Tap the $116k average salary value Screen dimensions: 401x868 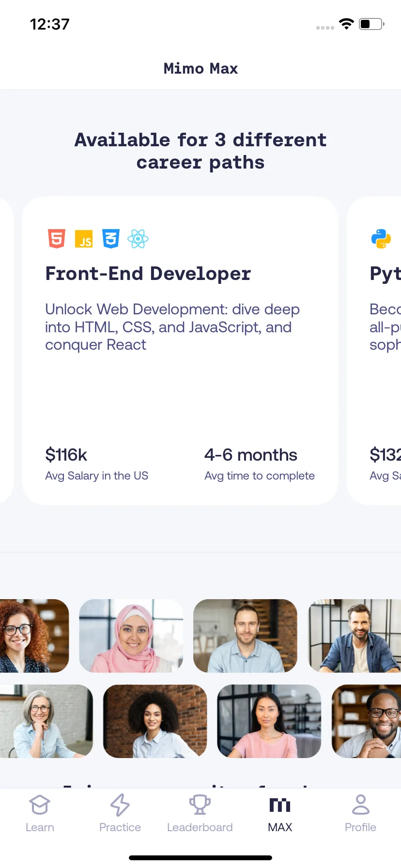[x=66, y=455]
